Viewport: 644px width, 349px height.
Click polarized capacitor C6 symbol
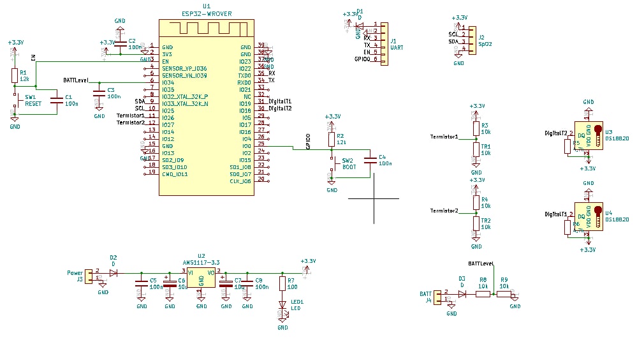(170, 283)
